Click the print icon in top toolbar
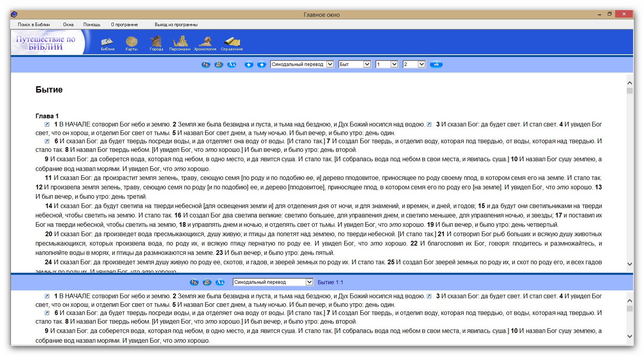Screen dimensions: 644x356 pos(219,65)
